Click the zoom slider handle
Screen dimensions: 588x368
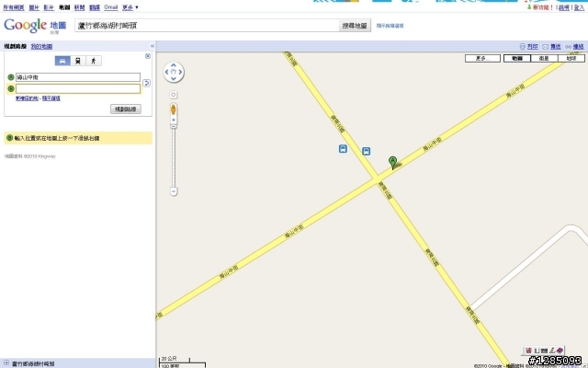coord(174,127)
